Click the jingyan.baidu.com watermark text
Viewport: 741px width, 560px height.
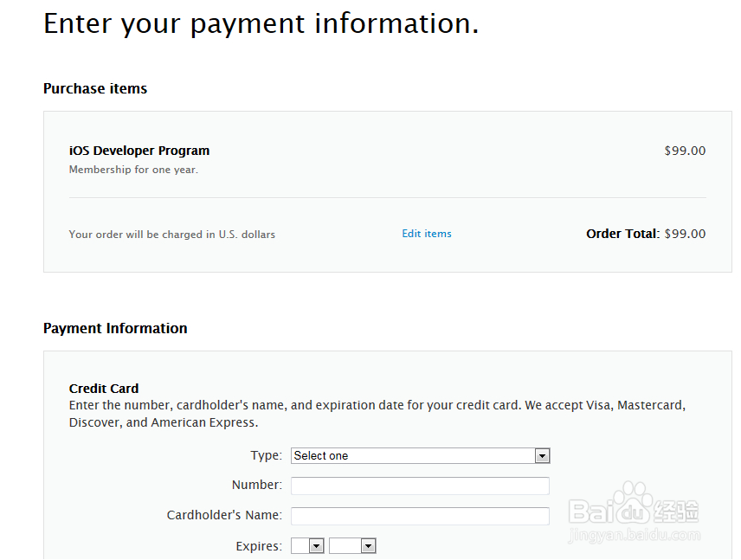pos(633,537)
